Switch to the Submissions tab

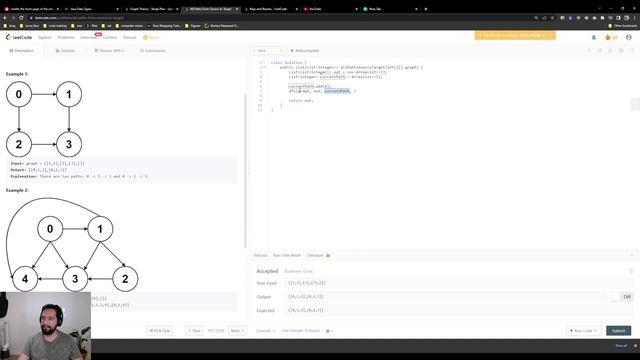tap(153, 51)
